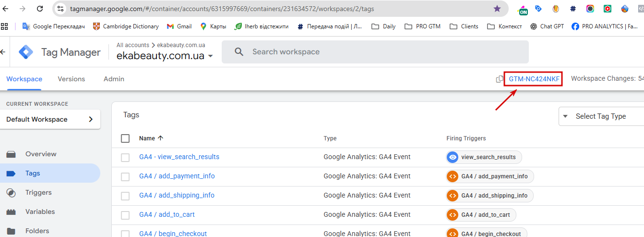Viewport: 644px width, 237px height.
Task: Check the GA4 - view_search_results tag checkbox
Action: [125, 157]
